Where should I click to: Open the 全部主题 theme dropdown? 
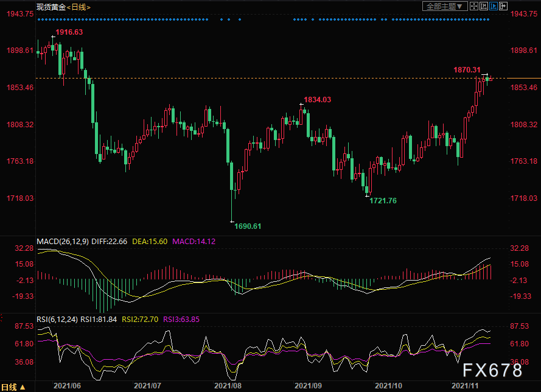[x=445, y=6]
